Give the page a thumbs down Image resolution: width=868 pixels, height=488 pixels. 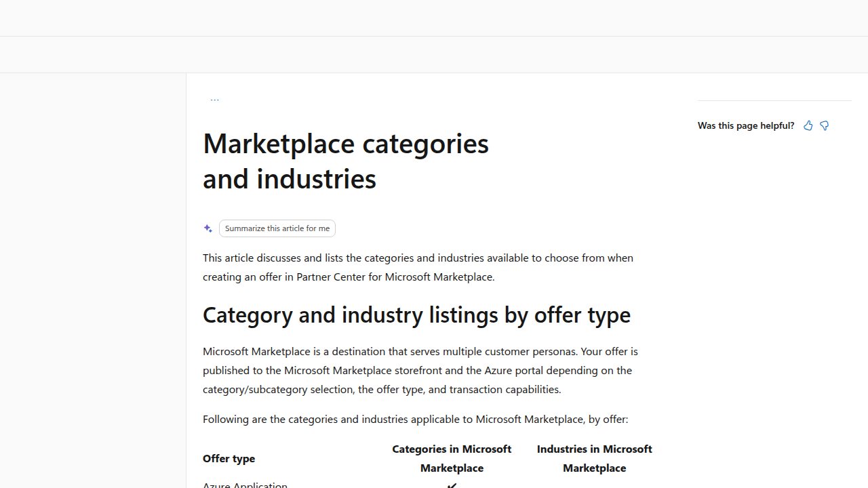824,125
